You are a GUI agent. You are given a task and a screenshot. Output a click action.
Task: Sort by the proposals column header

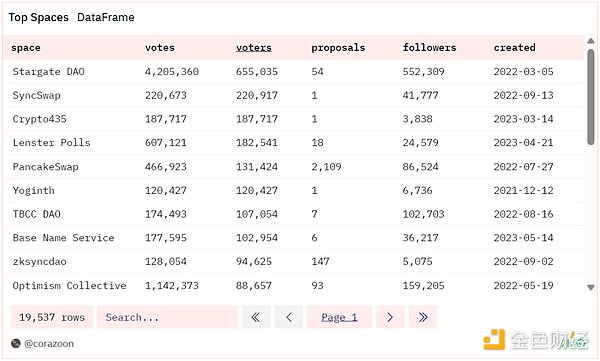(338, 47)
